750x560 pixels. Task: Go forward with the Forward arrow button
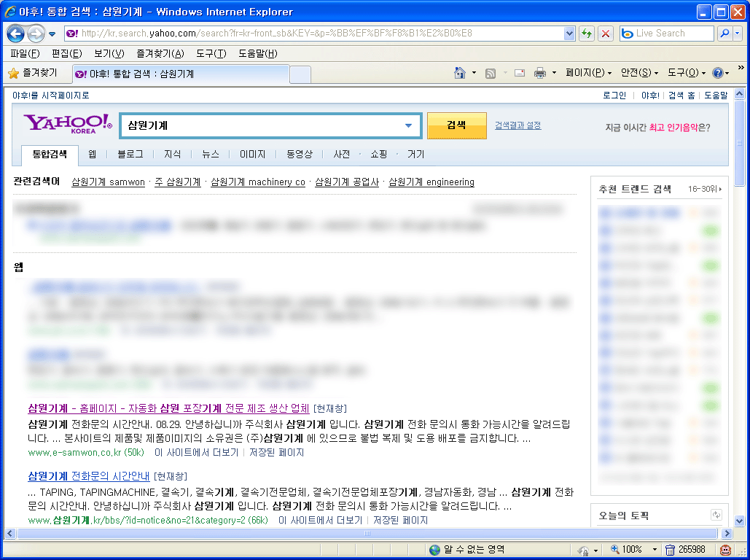coord(36,34)
